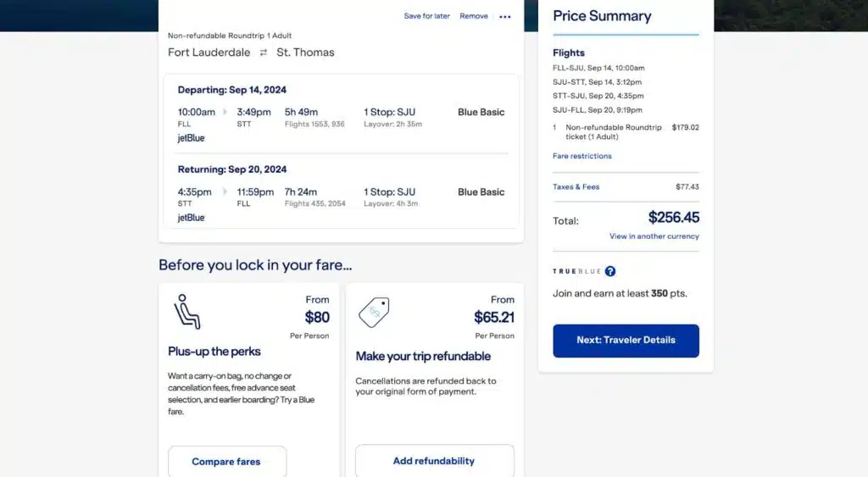Open View in another currency

[x=654, y=236]
